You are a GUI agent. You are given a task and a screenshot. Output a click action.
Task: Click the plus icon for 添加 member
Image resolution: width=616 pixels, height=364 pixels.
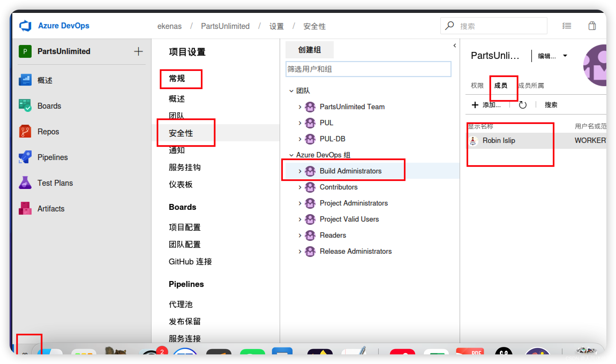point(475,105)
